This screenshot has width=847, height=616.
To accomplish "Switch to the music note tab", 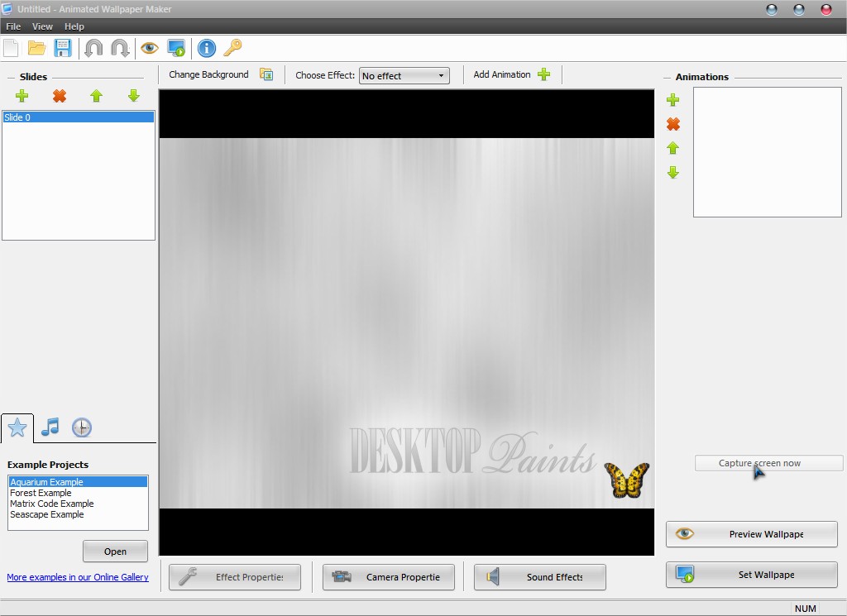I will [x=49, y=427].
